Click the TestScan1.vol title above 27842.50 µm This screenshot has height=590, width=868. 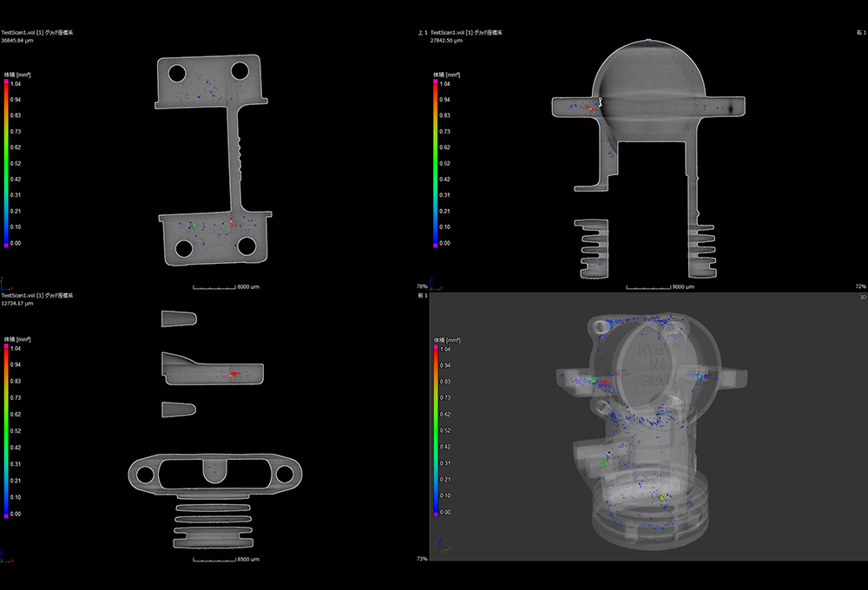click(x=466, y=33)
